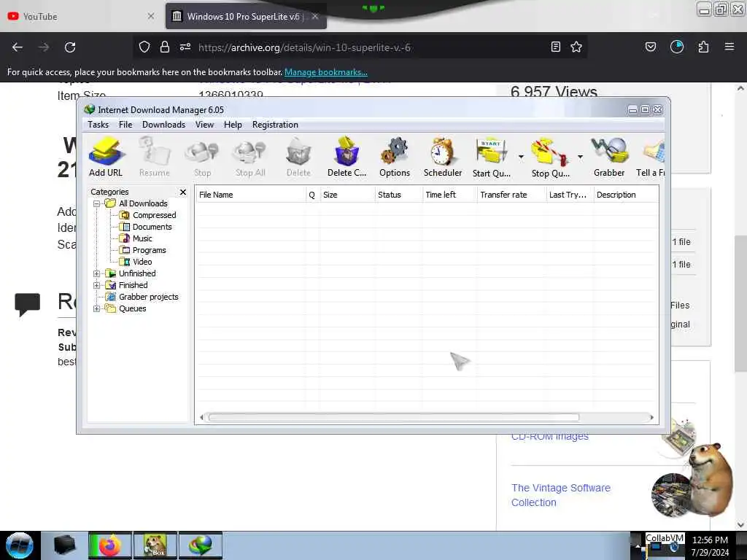Click the archive.org URL address field
This screenshot has width=747, height=560.
click(x=304, y=47)
